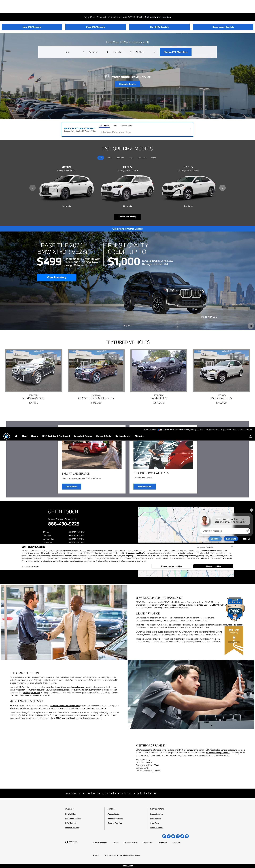Click New BMW Specials button
The width and height of the screenshot is (255, 868).
point(32,27)
